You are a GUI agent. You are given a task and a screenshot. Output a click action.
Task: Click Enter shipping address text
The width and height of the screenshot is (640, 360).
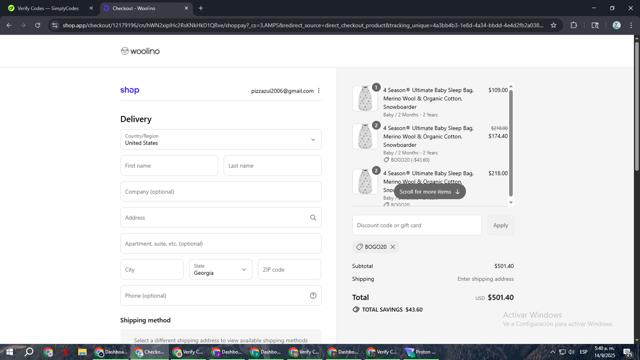point(485,279)
